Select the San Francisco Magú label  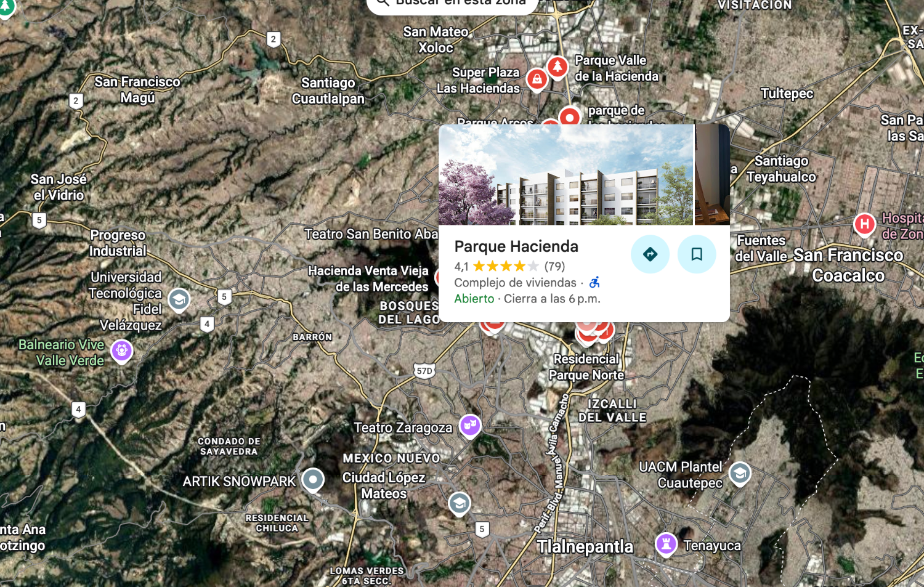click(137, 90)
